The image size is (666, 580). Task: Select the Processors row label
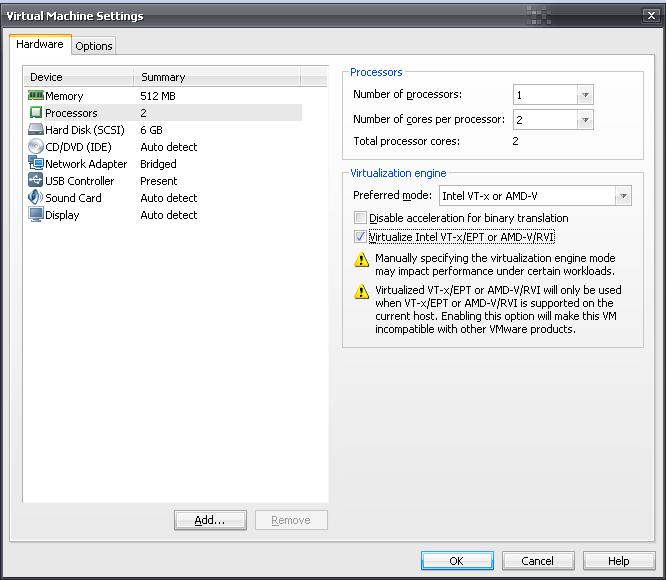tap(71, 113)
